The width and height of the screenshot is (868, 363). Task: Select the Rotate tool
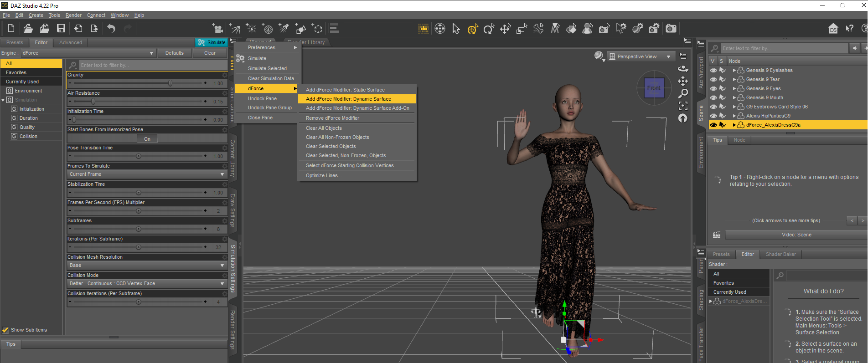(x=489, y=29)
